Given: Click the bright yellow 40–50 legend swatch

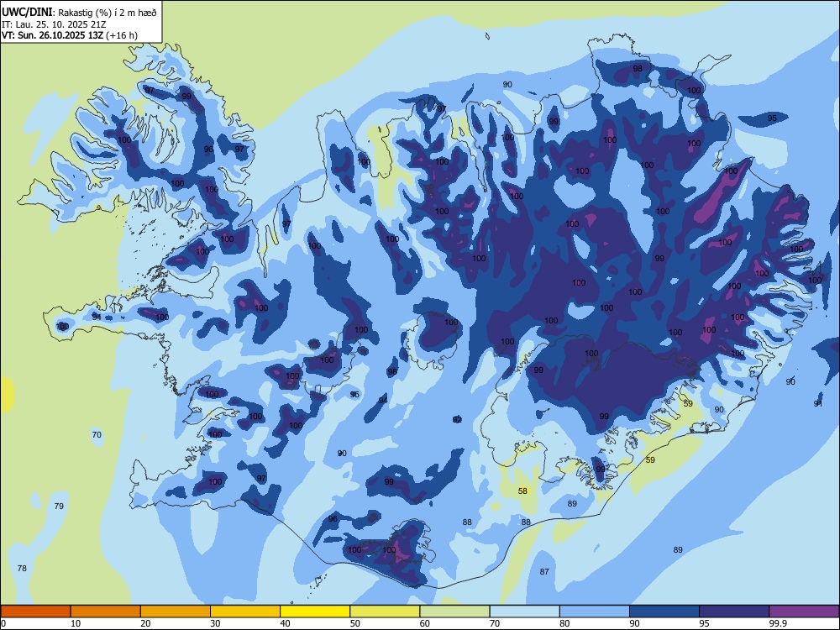Looking at the screenshot, I should 315,612.
